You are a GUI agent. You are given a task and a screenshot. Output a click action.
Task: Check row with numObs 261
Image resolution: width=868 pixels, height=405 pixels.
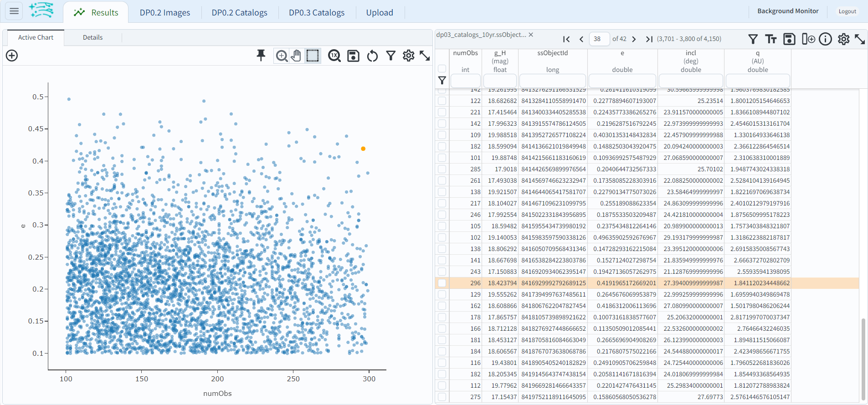pyautogui.click(x=442, y=180)
